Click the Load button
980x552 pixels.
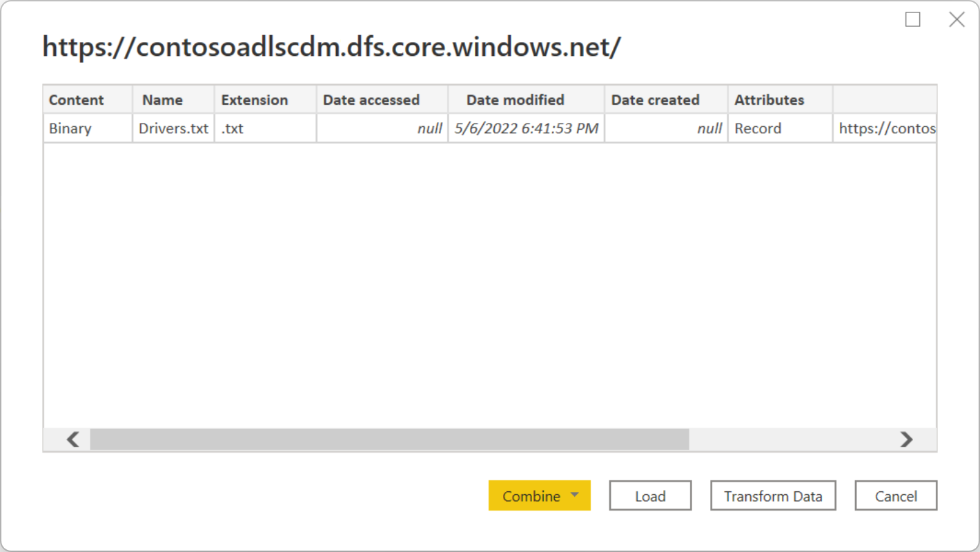click(649, 495)
